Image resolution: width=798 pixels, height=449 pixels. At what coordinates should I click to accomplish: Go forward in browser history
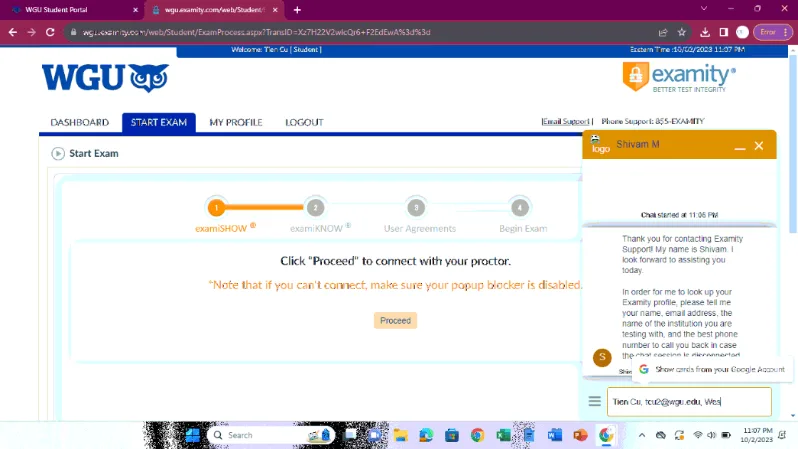(32, 32)
